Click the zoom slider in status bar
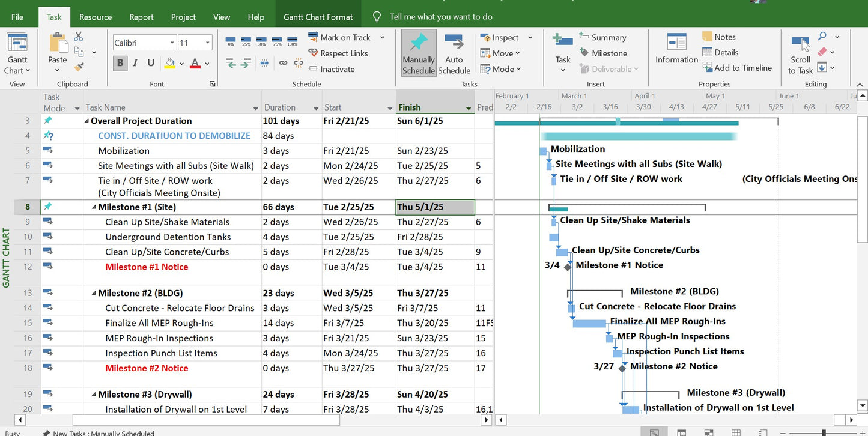The width and height of the screenshot is (868, 436). point(824,432)
